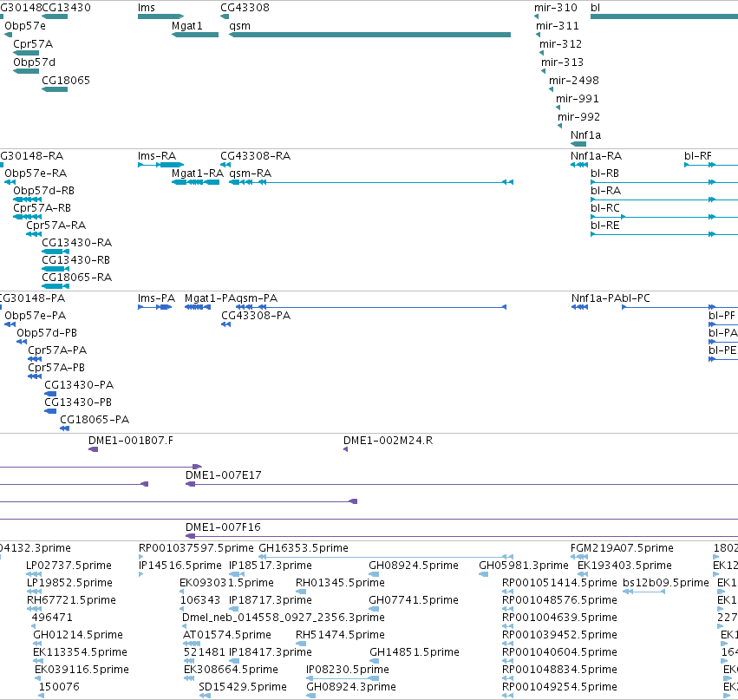738x700 pixels.
Task: Click the Mgat1 gene label
Action: coord(186,26)
